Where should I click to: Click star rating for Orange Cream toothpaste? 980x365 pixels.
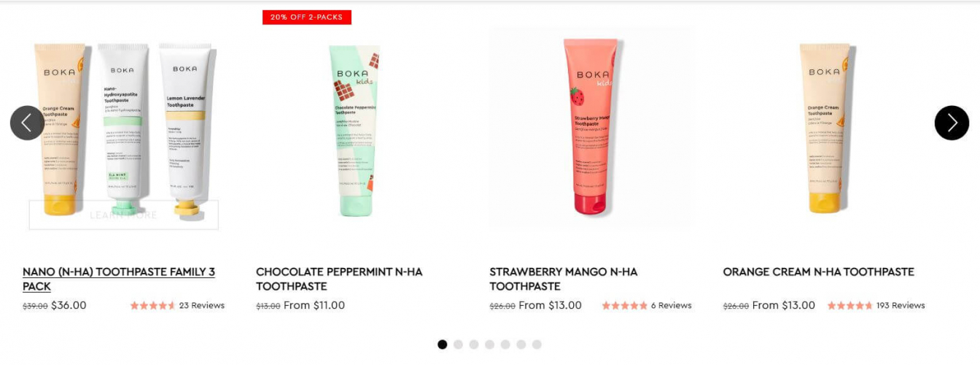click(849, 306)
